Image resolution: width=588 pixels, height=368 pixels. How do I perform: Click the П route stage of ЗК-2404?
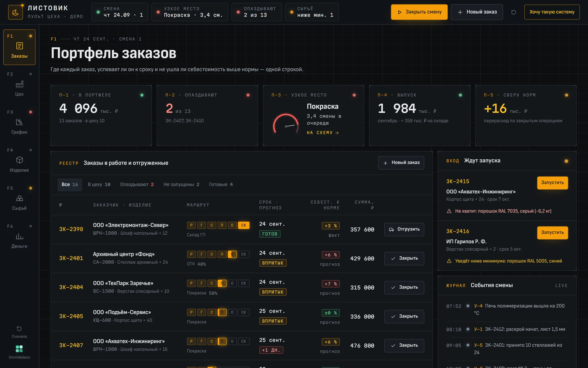point(222,283)
